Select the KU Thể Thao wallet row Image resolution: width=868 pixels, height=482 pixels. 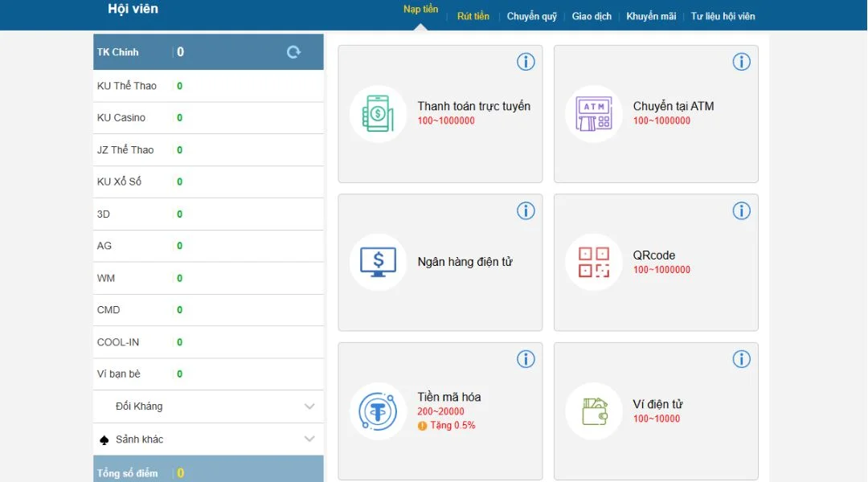[x=208, y=86]
